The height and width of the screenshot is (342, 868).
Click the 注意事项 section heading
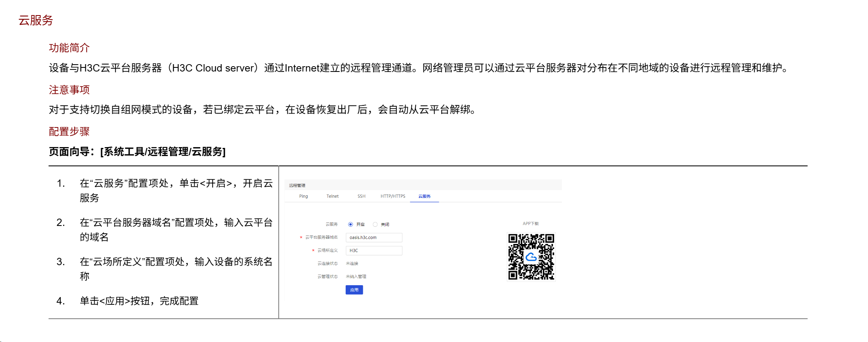pos(69,90)
